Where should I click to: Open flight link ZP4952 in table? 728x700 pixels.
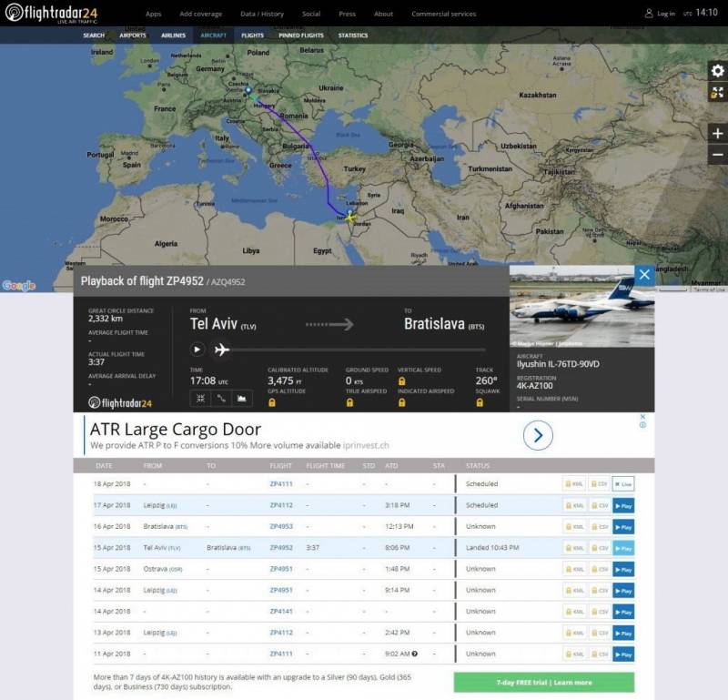[281, 548]
